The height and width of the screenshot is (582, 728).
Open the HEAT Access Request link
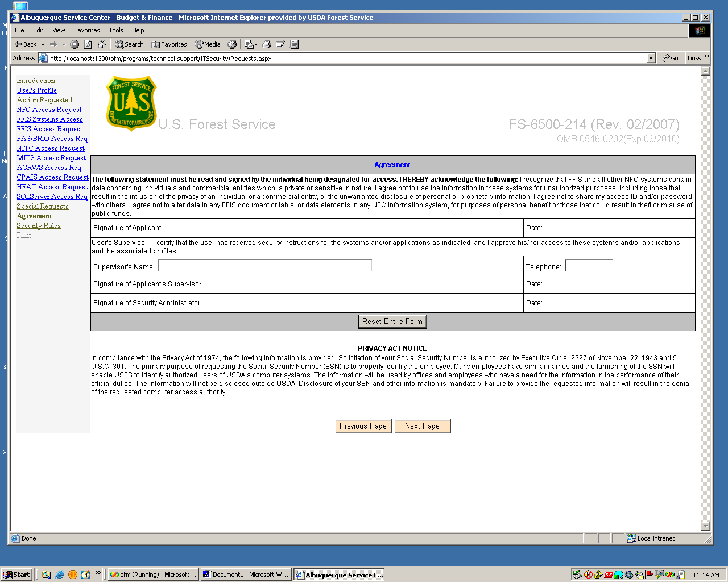(x=52, y=187)
